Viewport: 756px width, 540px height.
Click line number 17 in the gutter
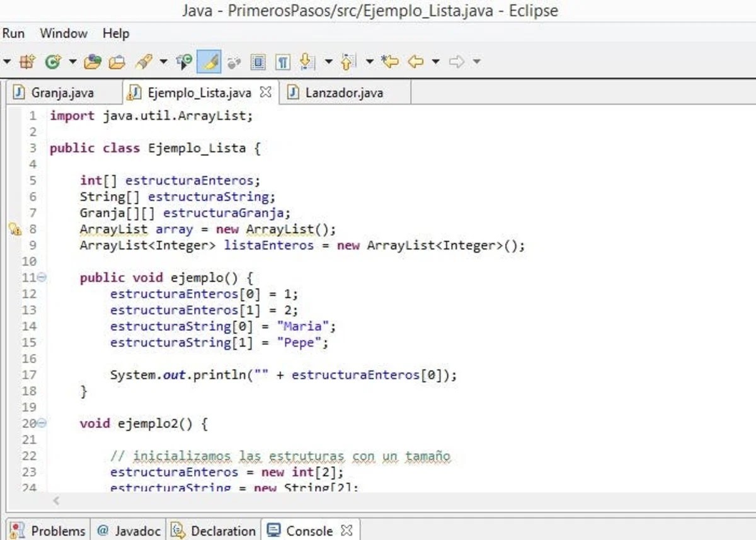pos(30,375)
